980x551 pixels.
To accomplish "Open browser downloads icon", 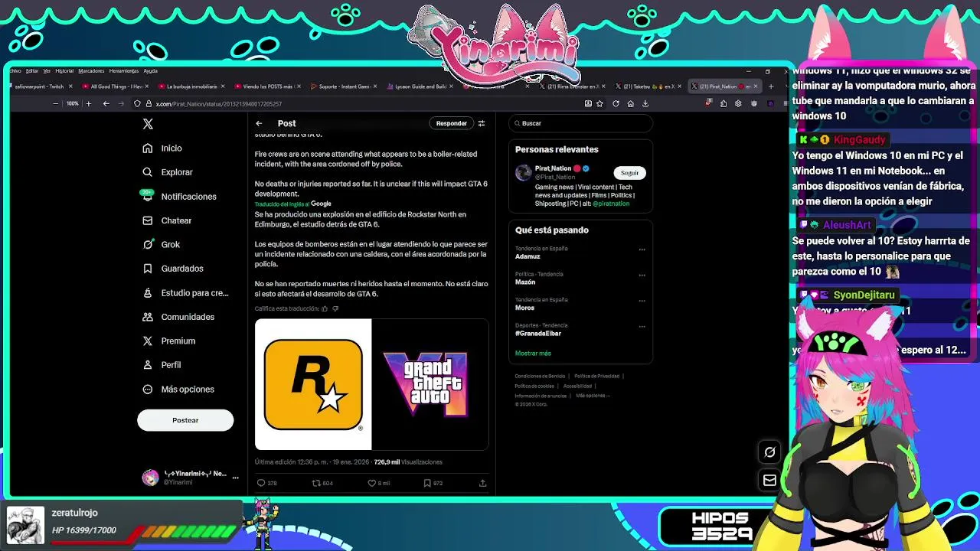I will pyautogui.click(x=645, y=104).
